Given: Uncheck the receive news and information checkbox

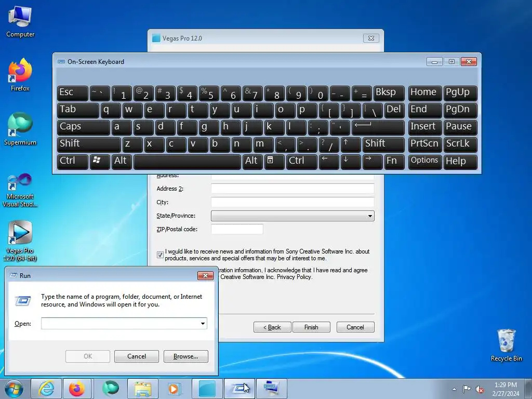Looking at the screenshot, I should (x=160, y=255).
